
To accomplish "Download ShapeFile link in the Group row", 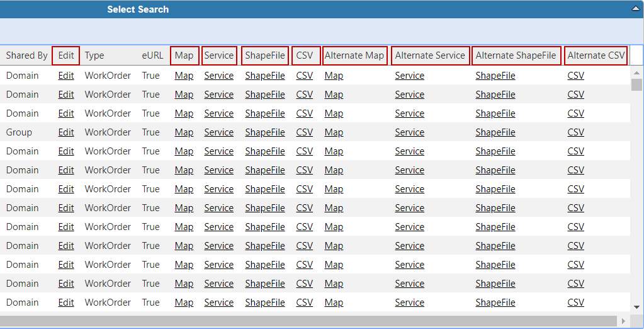I will click(265, 132).
